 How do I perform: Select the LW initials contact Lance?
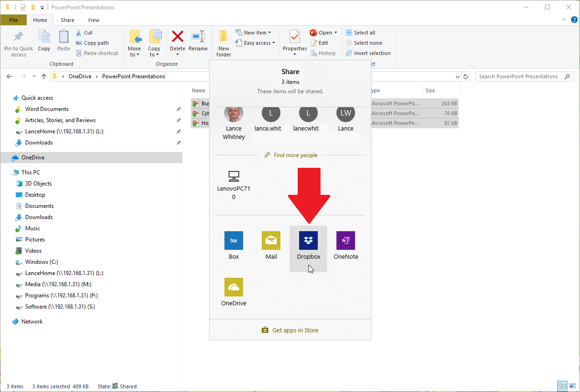[x=346, y=119]
